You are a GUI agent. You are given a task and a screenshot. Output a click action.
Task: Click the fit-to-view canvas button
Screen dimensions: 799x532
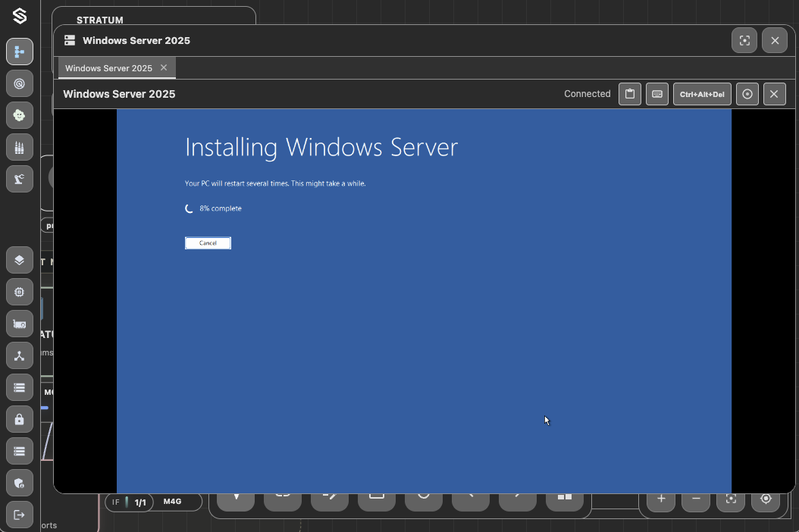pyautogui.click(x=731, y=499)
